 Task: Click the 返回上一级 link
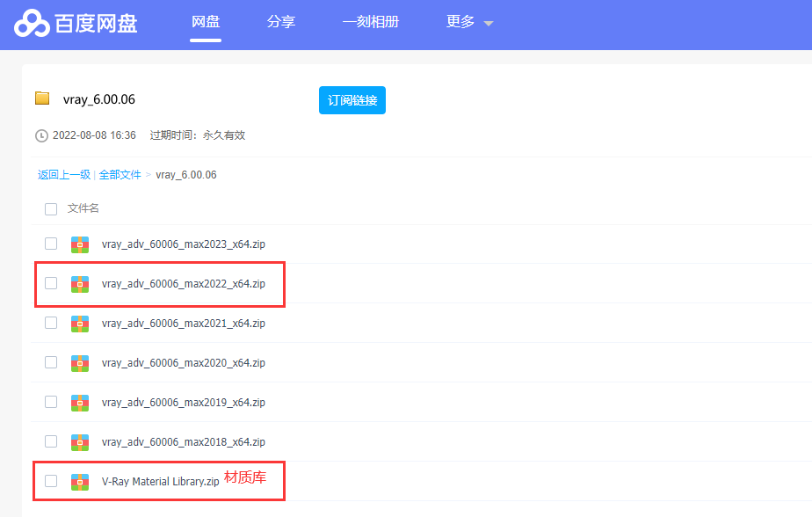63,175
